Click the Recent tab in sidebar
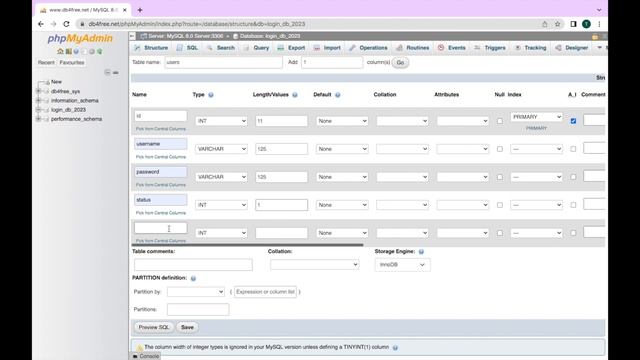This screenshot has height=360, width=640. point(46,62)
